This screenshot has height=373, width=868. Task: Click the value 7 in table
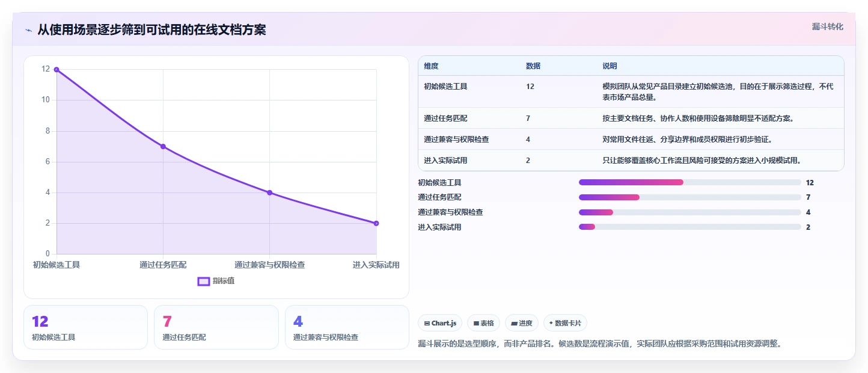(528, 119)
